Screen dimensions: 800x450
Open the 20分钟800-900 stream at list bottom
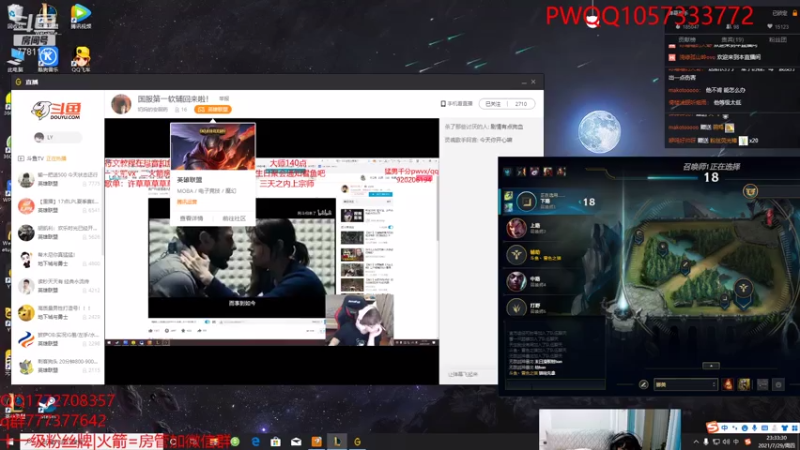click(x=58, y=366)
